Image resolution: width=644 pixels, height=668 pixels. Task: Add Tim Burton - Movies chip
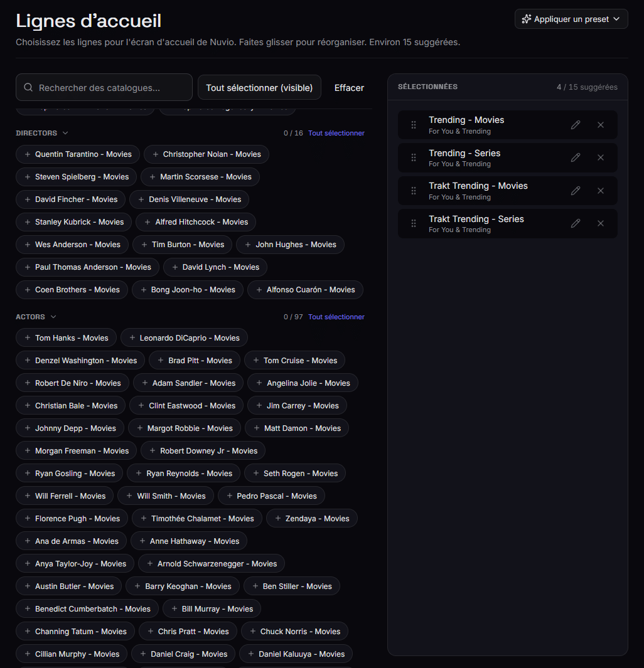183,245
